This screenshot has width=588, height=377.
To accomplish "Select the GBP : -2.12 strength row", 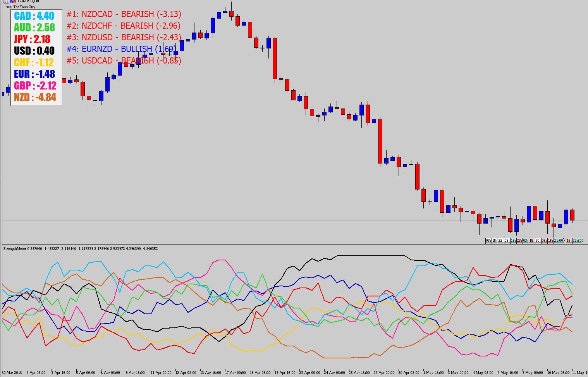I will (x=35, y=86).
